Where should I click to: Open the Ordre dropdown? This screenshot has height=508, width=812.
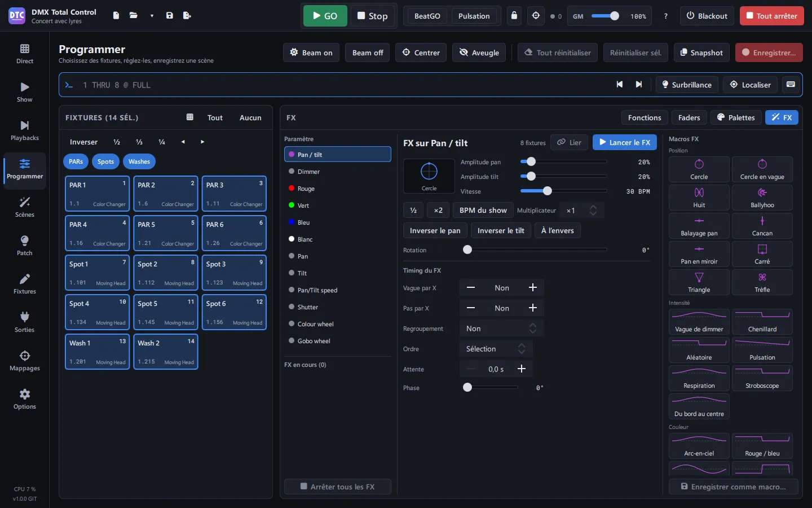tap(496, 349)
